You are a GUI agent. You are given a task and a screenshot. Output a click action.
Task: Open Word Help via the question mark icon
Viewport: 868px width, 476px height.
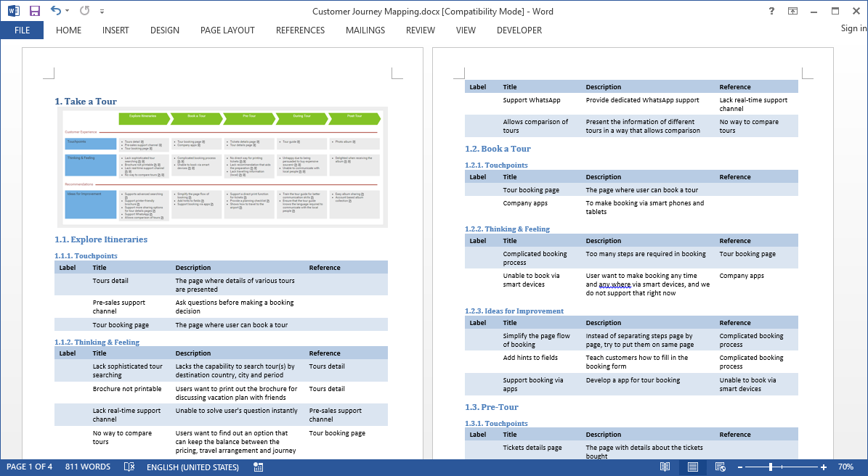[771, 11]
